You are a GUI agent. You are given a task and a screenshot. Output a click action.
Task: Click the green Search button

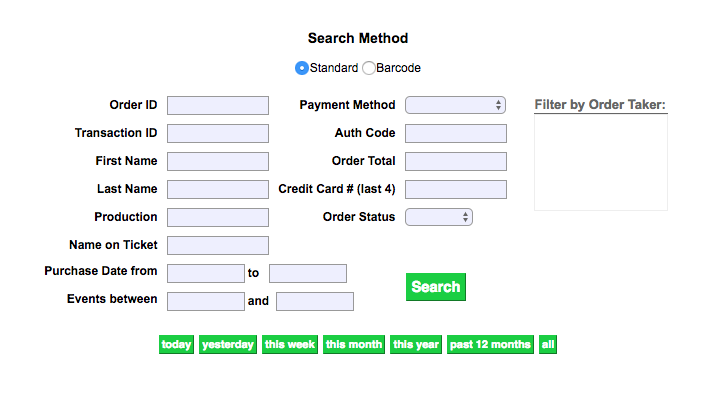click(436, 287)
